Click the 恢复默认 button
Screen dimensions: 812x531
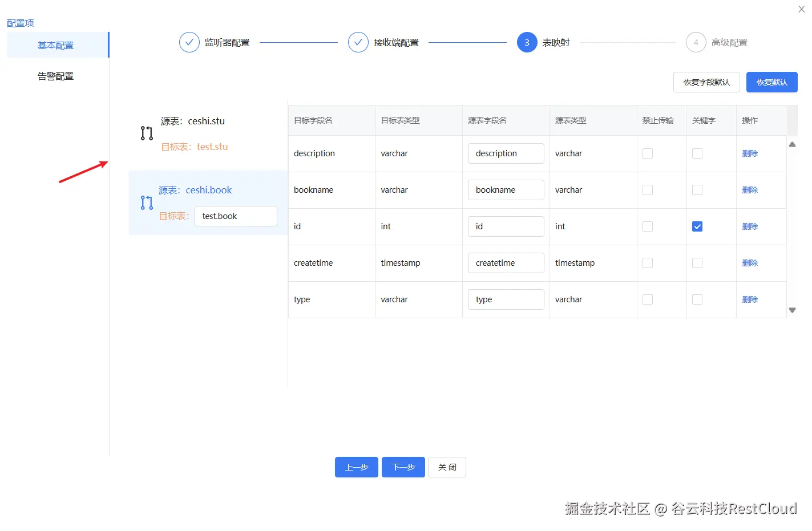pyautogui.click(x=771, y=82)
